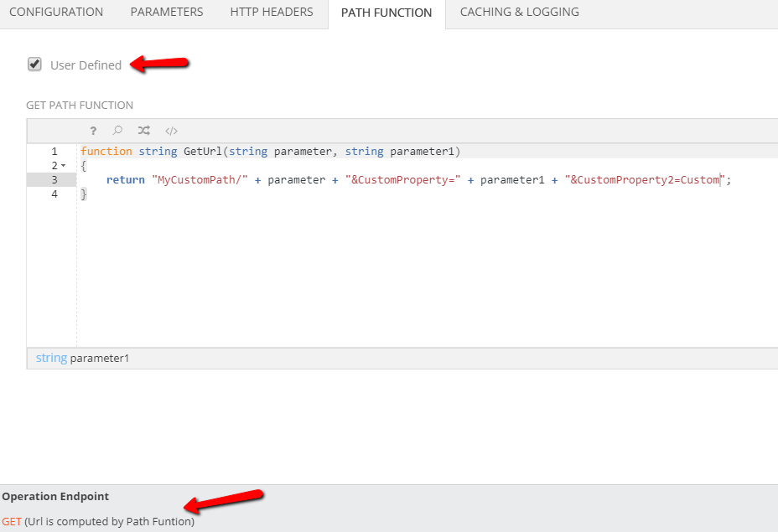Open the Caching & Logging tab
The image size is (778, 532).
pos(519,13)
